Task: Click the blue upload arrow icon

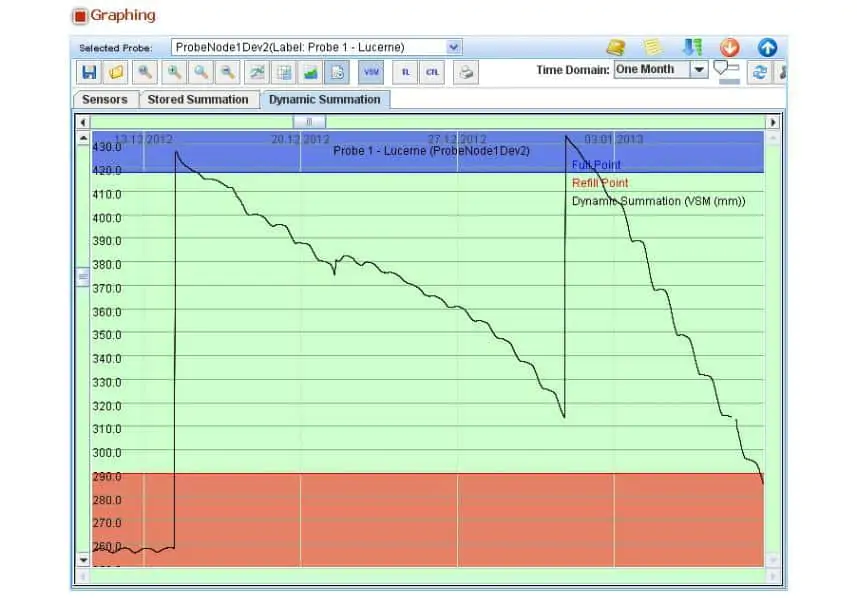Action: [x=767, y=47]
